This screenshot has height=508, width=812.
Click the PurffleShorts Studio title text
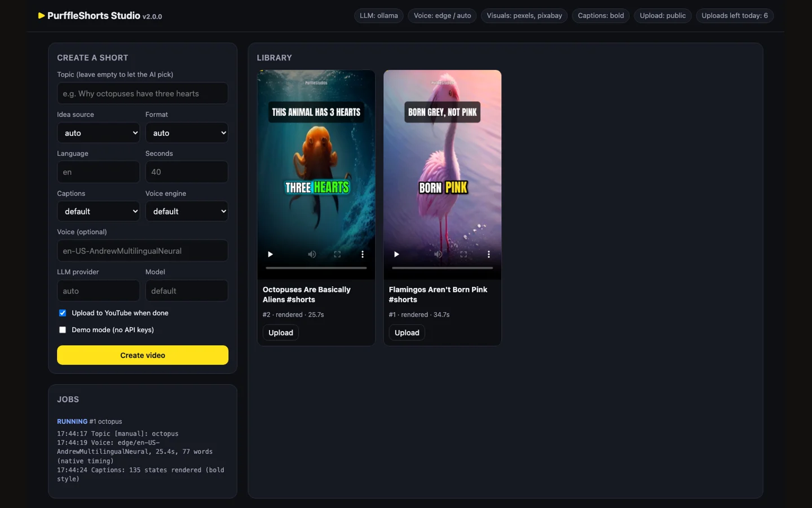tap(94, 16)
